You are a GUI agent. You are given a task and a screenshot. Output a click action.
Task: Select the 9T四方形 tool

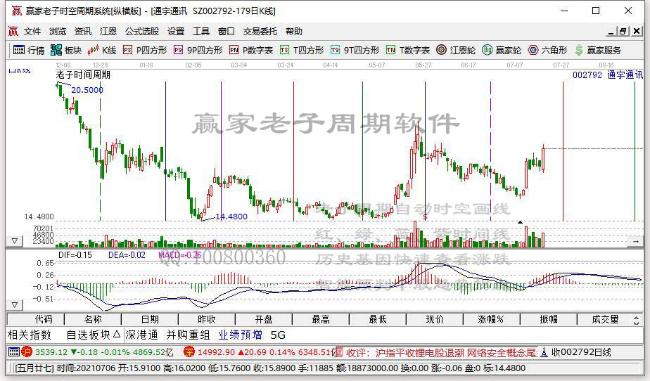[x=355, y=50]
